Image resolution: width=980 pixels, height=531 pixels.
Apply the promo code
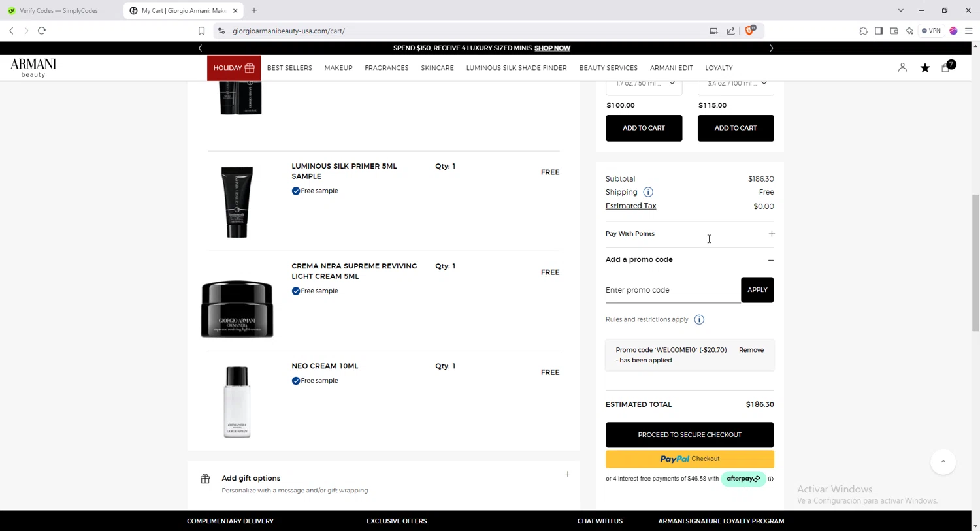pos(757,290)
